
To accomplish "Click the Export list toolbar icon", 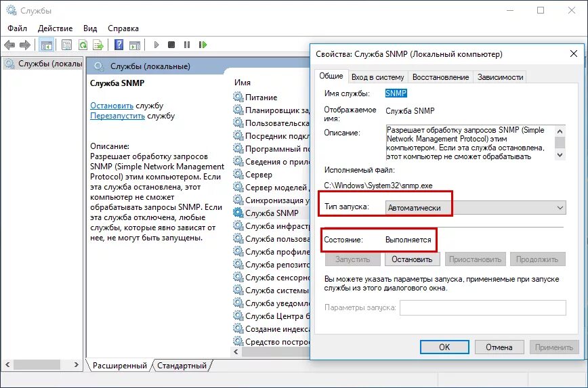I will (x=98, y=45).
